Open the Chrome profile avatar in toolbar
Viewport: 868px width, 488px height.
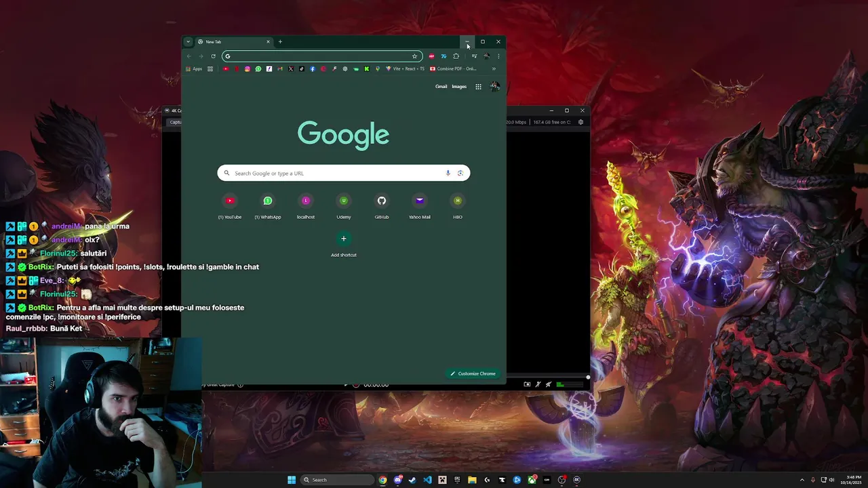coord(486,56)
